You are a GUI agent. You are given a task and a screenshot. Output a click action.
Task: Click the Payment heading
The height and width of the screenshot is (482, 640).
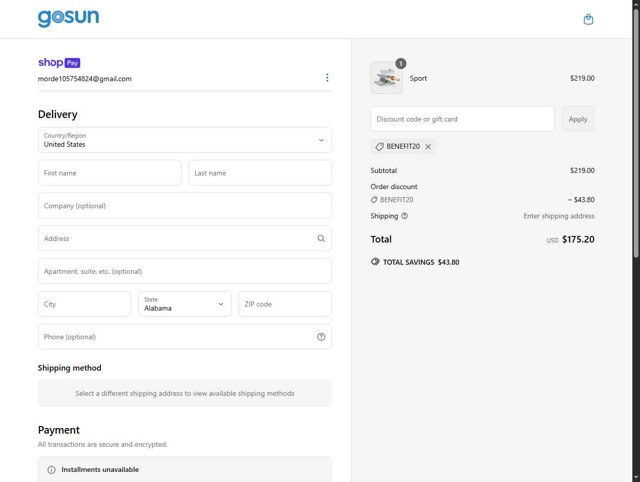[x=59, y=430]
